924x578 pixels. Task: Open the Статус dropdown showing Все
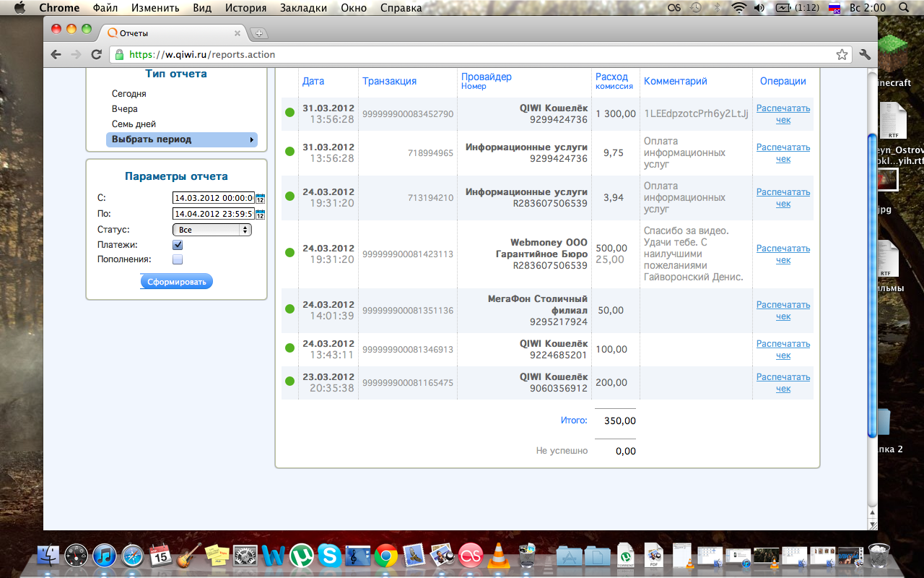tap(212, 230)
